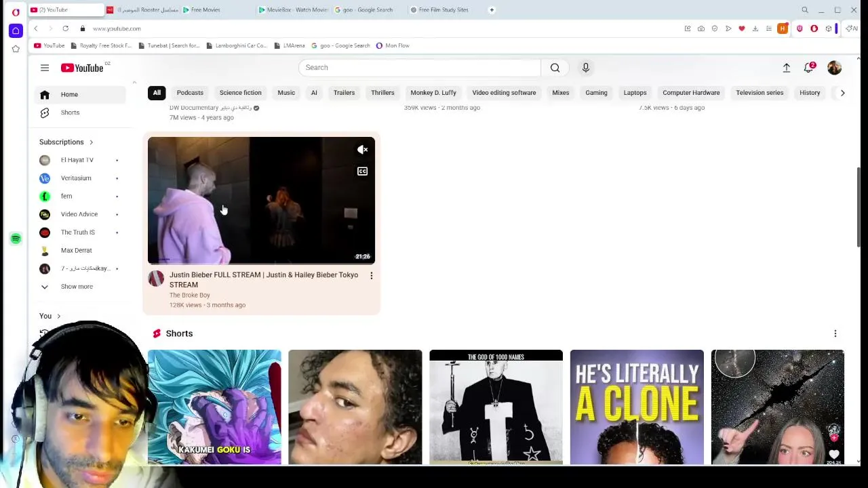Play the Justin Bieber stream thumbnail

pyautogui.click(x=261, y=201)
